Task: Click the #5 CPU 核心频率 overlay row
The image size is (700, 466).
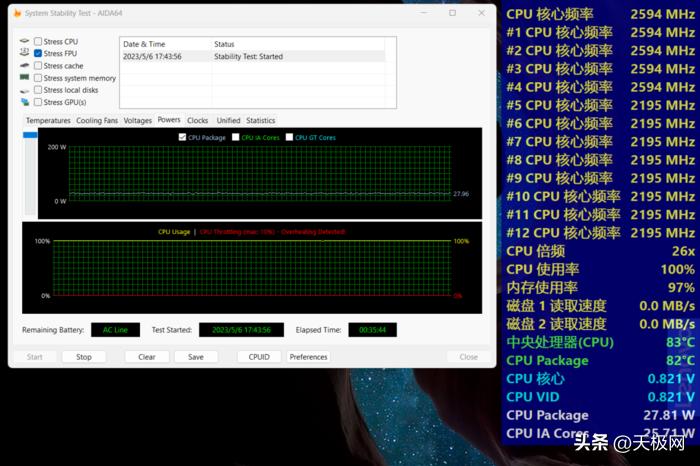Action: tap(600, 105)
